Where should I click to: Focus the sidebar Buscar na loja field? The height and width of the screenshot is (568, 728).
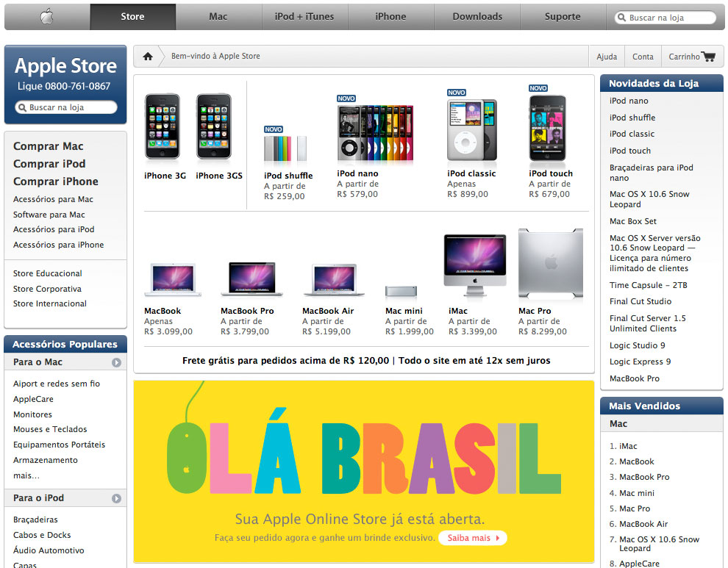click(66, 108)
